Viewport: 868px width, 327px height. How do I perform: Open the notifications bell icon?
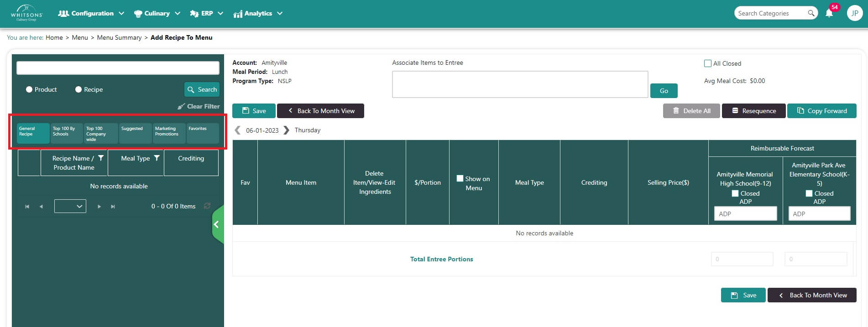(x=829, y=13)
